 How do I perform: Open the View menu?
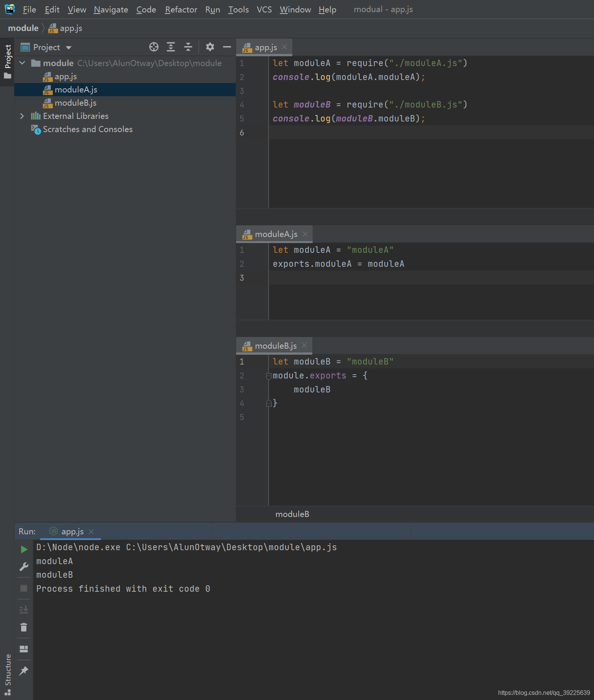pyautogui.click(x=77, y=9)
